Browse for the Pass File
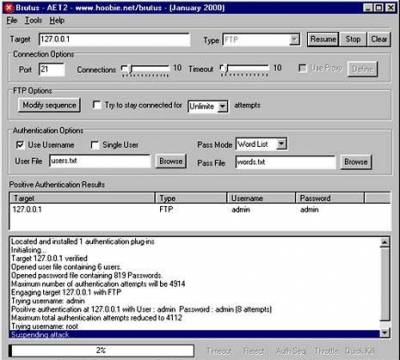The image size is (400, 360). tap(356, 162)
